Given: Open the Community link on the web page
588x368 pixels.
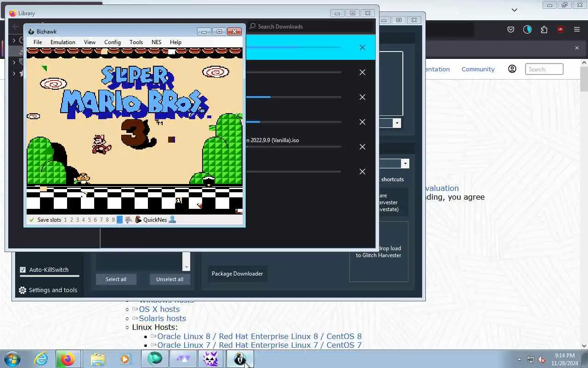Looking at the screenshot, I should point(478,69).
